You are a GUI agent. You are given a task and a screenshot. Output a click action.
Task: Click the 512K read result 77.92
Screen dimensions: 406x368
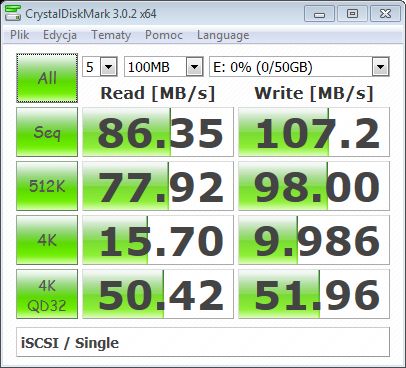coord(158,186)
